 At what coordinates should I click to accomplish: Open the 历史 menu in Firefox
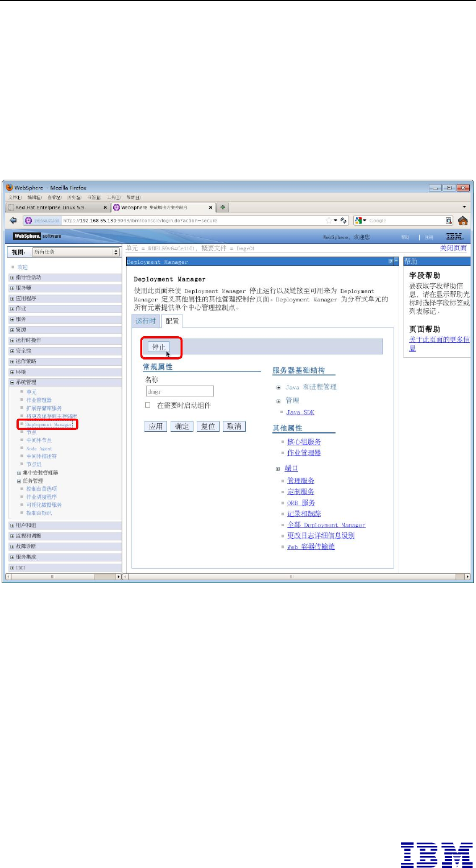[75, 197]
